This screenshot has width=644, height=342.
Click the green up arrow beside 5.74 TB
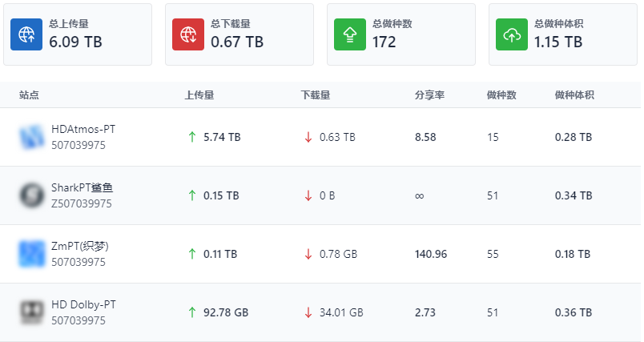(191, 137)
